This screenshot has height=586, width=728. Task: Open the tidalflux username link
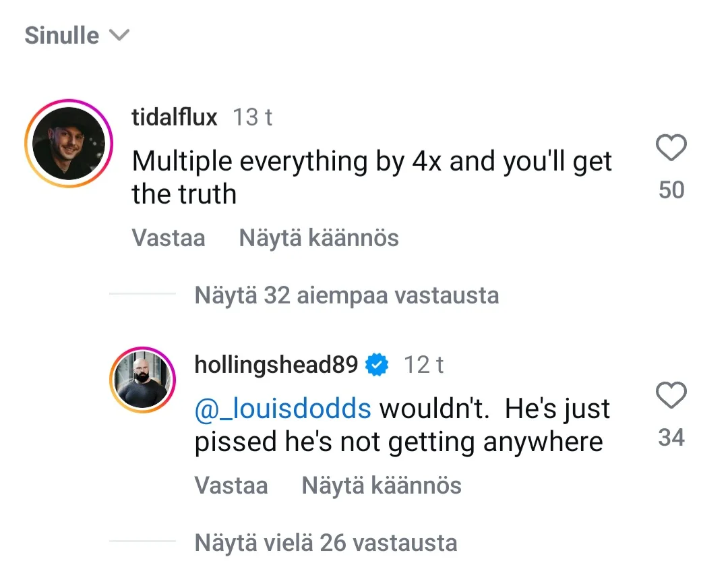[x=175, y=117]
